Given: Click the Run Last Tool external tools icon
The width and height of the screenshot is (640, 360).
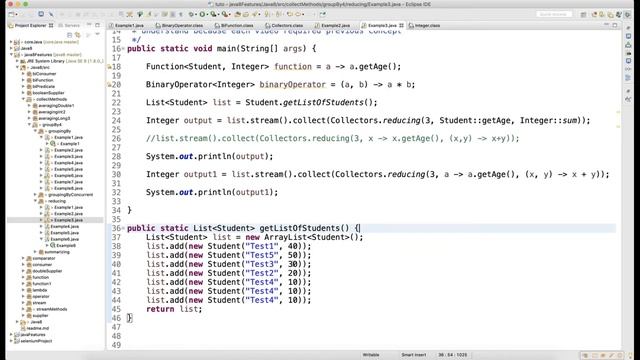Looking at the screenshot, I should click(224, 14).
